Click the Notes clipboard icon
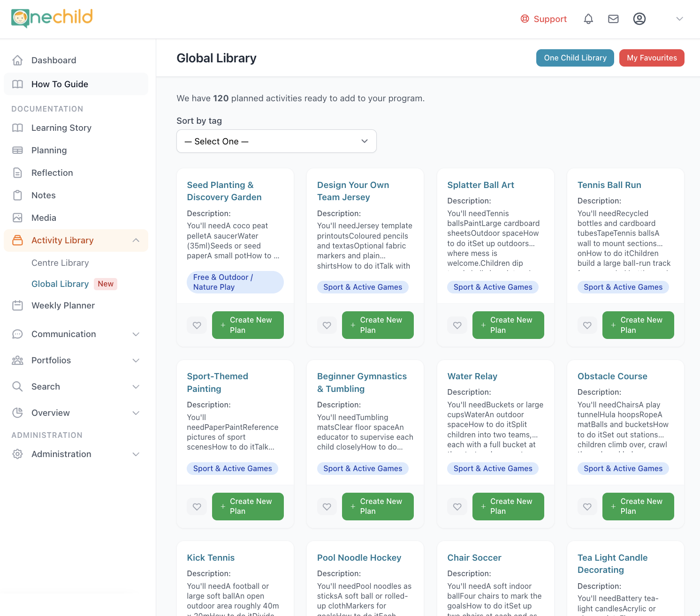Viewport: 700px width, 616px height. (17, 195)
